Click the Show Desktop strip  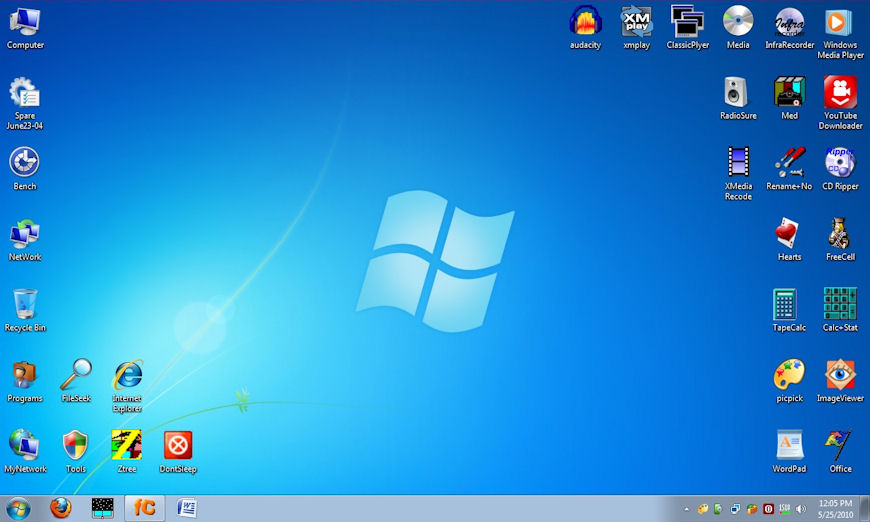point(865,508)
